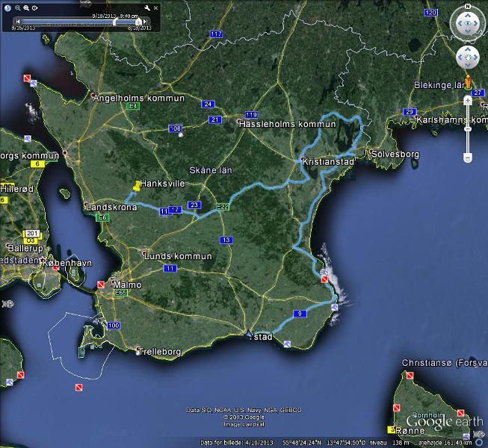Tilt view down on Look joystick

pos(468,31)
